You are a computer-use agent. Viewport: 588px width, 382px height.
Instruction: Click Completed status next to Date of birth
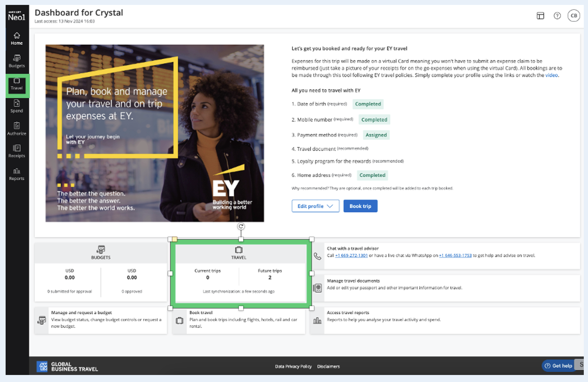tap(368, 104)
